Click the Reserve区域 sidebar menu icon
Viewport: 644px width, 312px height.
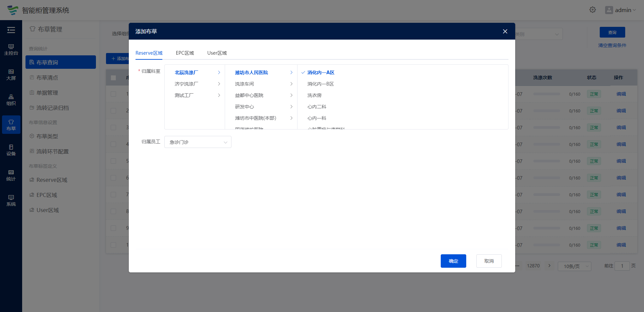click(32, 179)
